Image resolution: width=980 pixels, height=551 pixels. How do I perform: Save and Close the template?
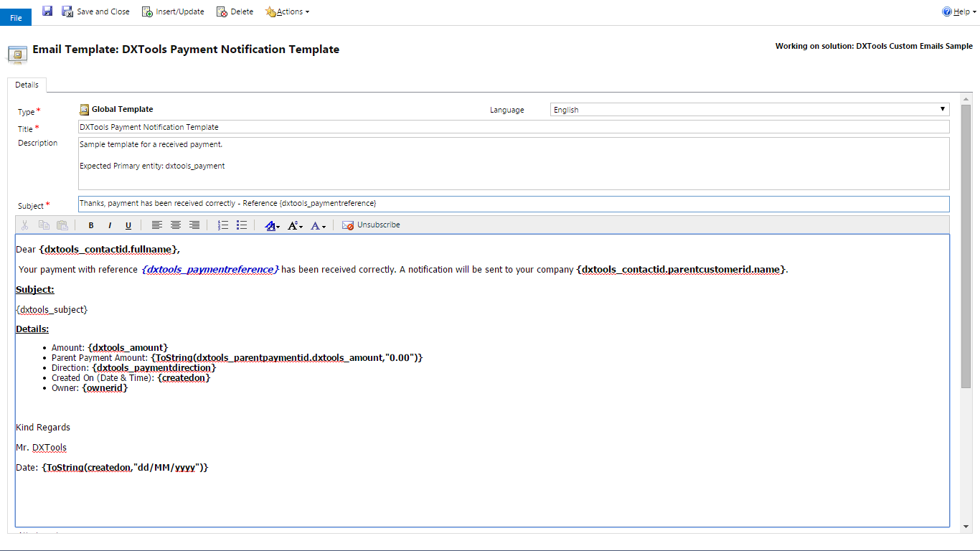pyautogui.click(x=96, y=11)
